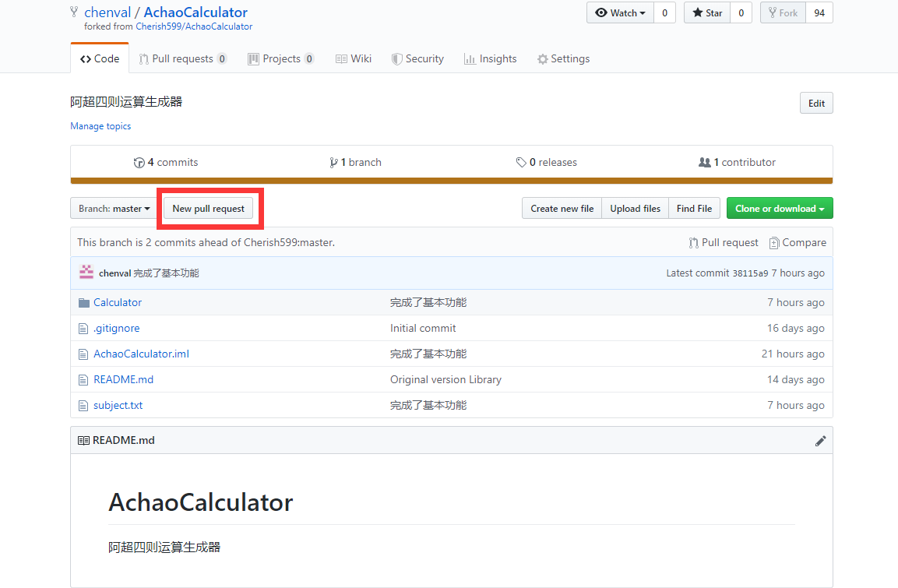The height and width of the screenshot is (588, 898).
Task: Click commit message in latest commit row
Action: 166,273
